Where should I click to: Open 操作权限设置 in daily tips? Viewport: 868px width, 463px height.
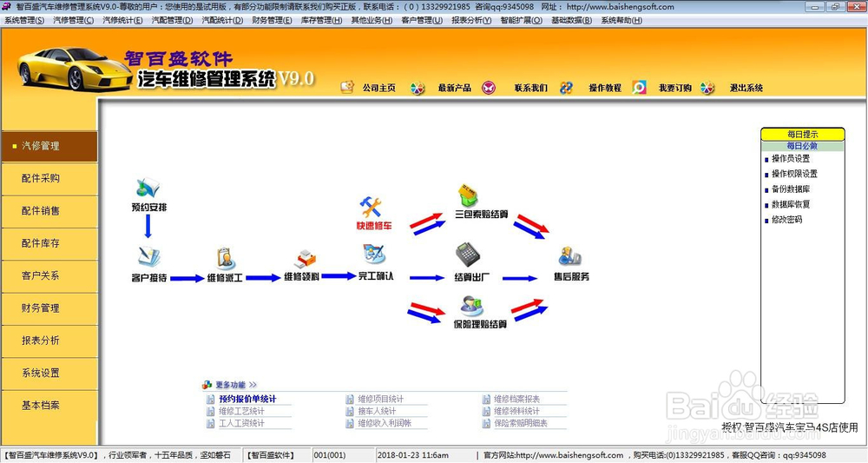click(x=794, y=174)
